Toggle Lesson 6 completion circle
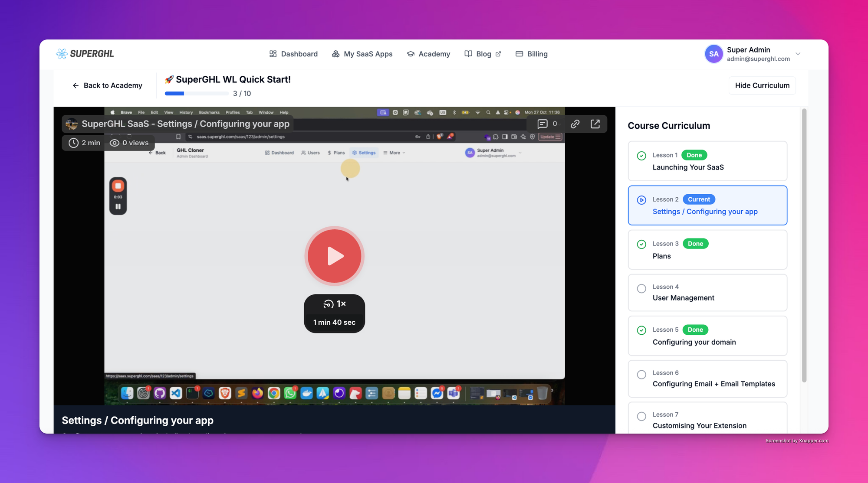 [641, 375]
